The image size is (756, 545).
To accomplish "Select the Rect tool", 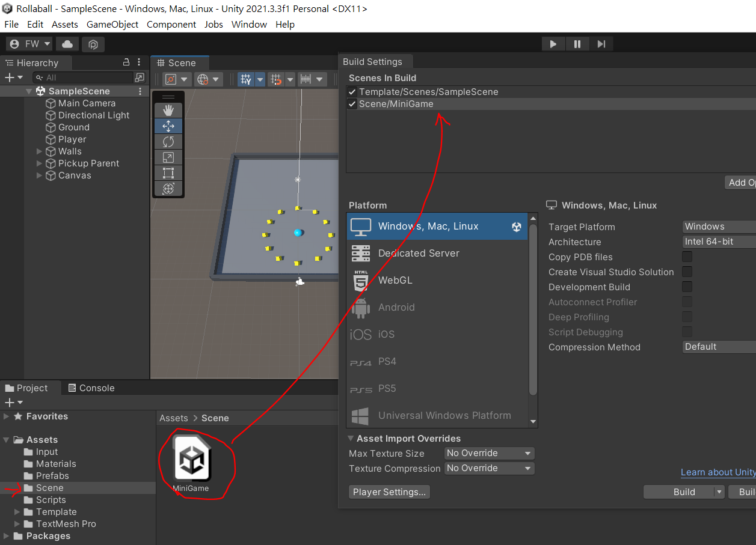I will click(168, 173).
